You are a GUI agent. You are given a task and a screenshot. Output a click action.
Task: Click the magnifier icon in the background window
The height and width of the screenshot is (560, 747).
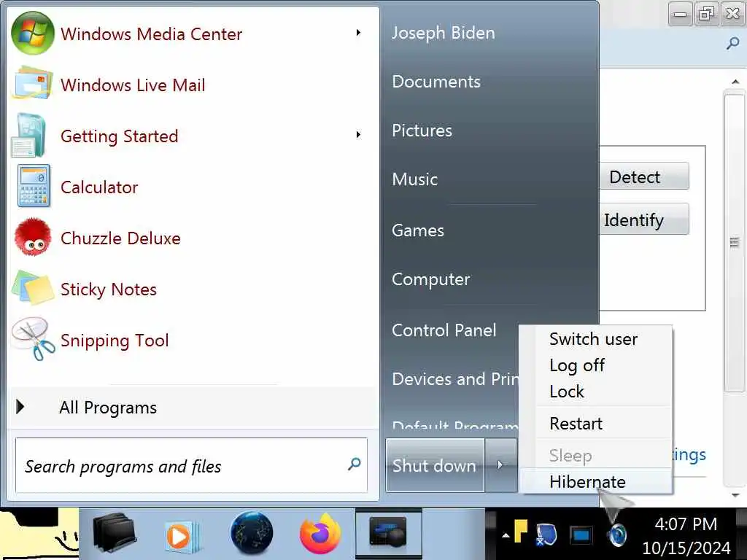pyautogui.click(x=732, y=43)
